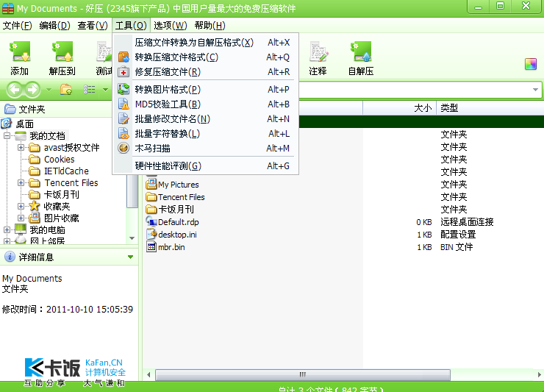
Task: Choose MD5校验工具(B) menu entry
Action: click(205, 104)
